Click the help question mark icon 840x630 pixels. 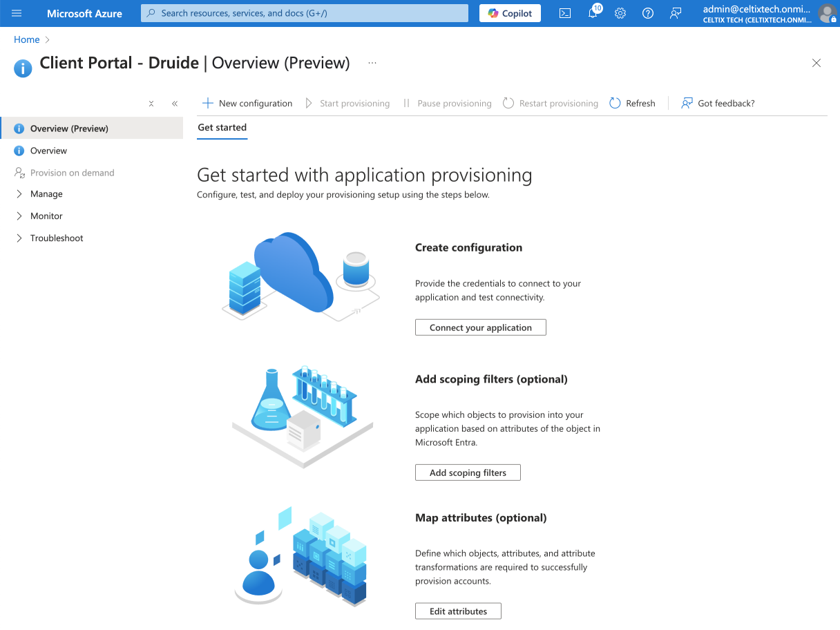(x=648, y=13)
